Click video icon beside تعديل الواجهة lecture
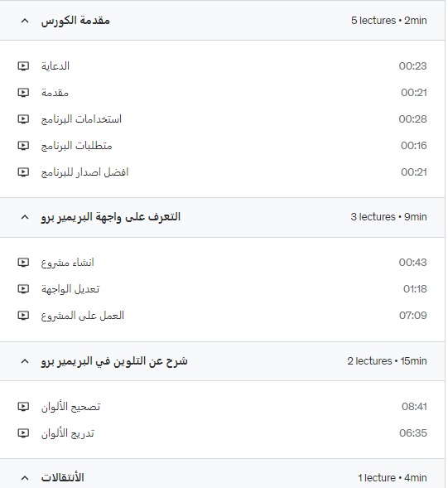Viewport: 448px width, 488px height. [x=23, y=289]
